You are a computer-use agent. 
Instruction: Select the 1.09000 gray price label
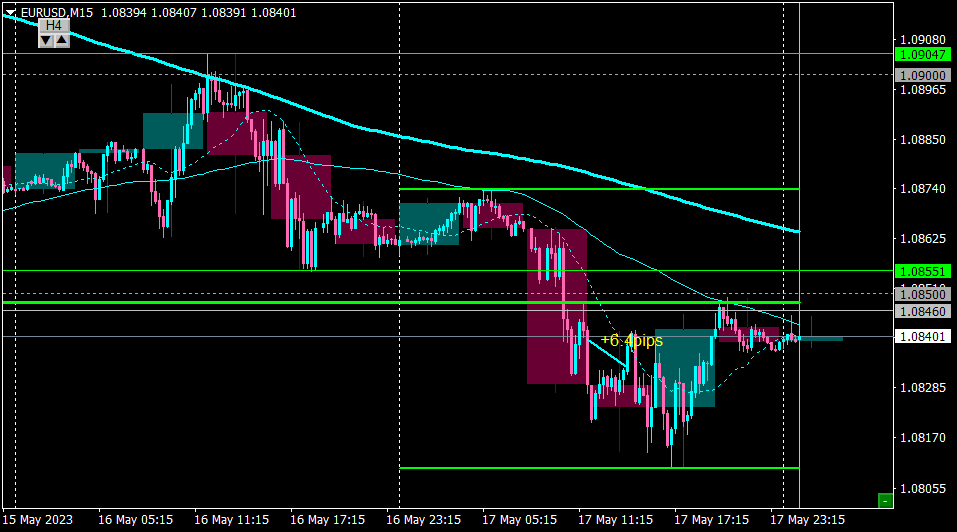pyautogui.click(x=923, y=76)
